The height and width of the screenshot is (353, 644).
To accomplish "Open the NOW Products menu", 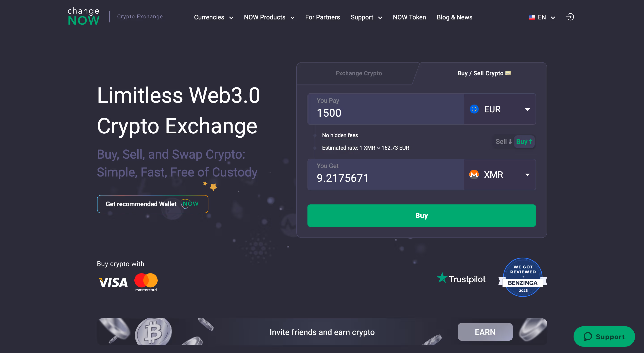I will point(269,17).
